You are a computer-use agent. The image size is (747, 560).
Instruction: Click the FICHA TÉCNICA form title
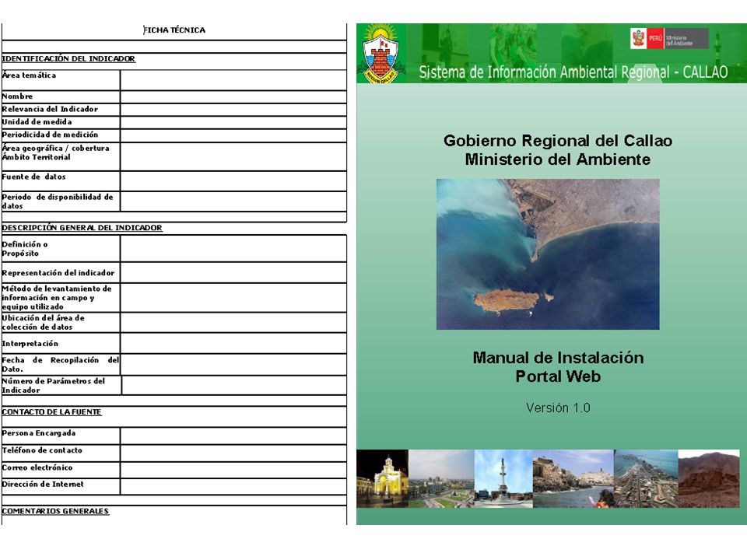174,30
